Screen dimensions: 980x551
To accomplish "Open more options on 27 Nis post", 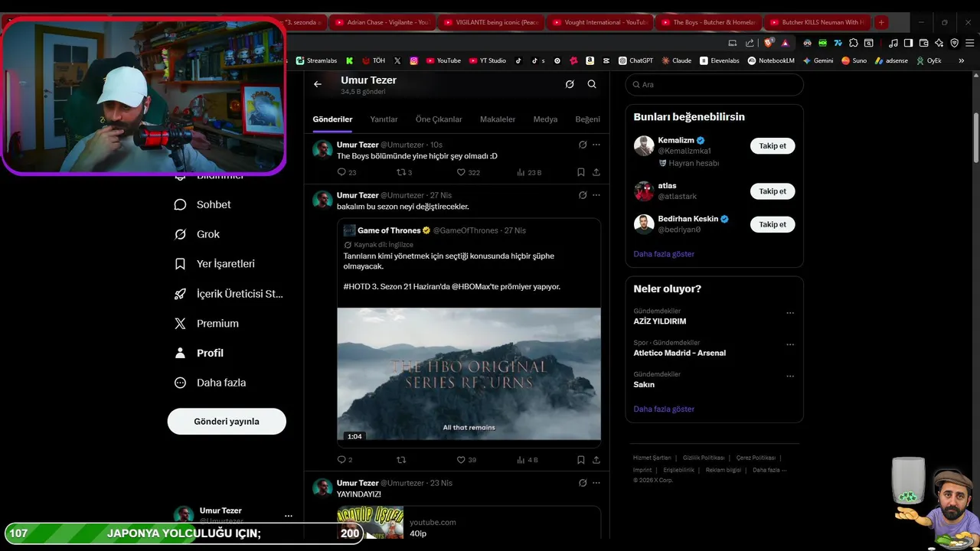I will click(596, 195).
